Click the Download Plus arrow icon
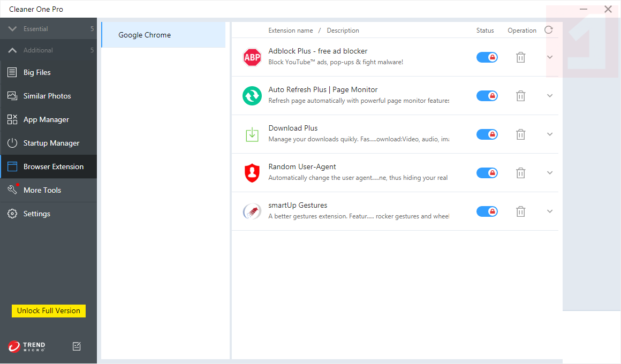The width and height of the screenshot is (621, 364). click(252, 135)
